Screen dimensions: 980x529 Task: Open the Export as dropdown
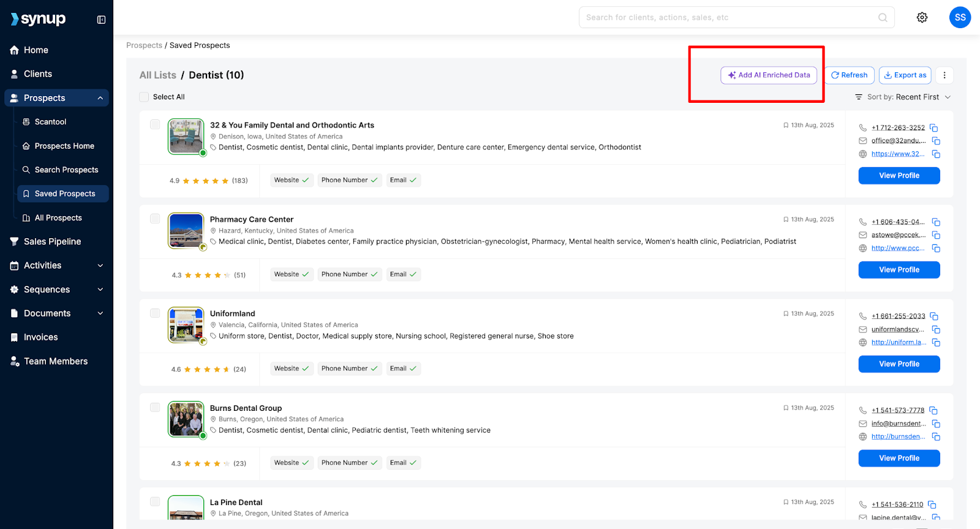tap(905, 75)
